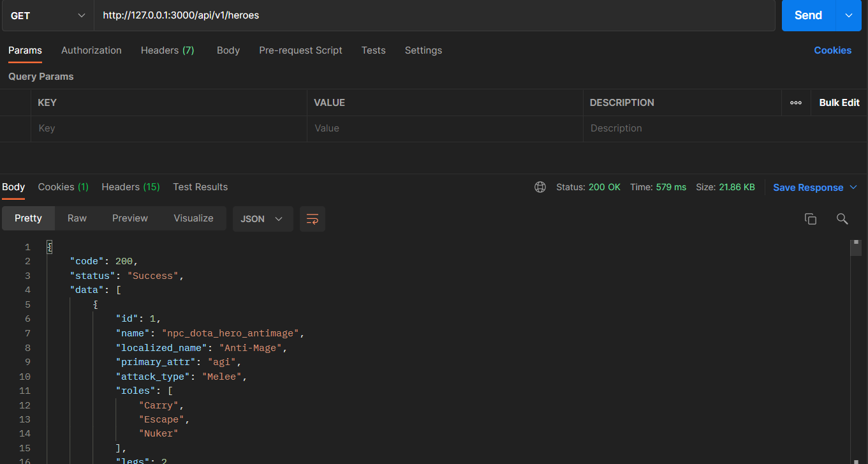
Task: Click the Value input cell
Action: click(x=445, y=128)
